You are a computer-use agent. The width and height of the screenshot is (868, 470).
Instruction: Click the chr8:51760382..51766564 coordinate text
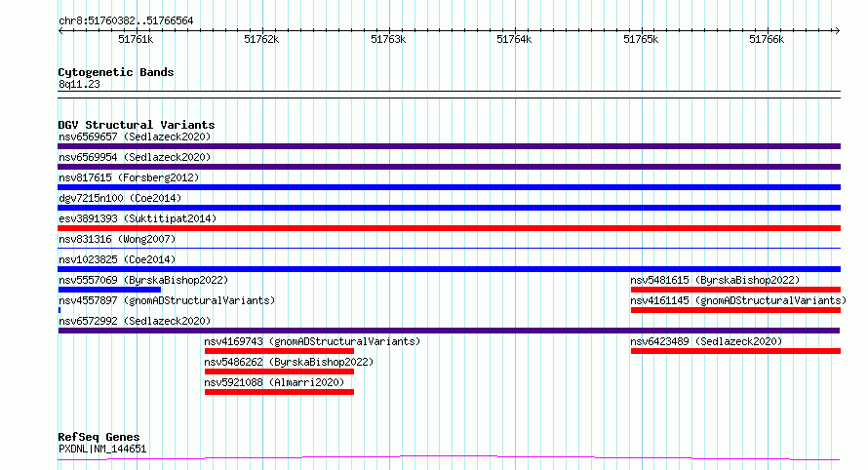click(126, 21)
